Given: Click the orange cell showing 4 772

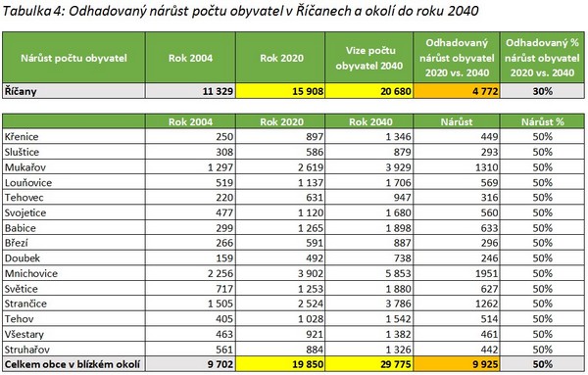Looking at the screenshot, I should click(457, 91).
